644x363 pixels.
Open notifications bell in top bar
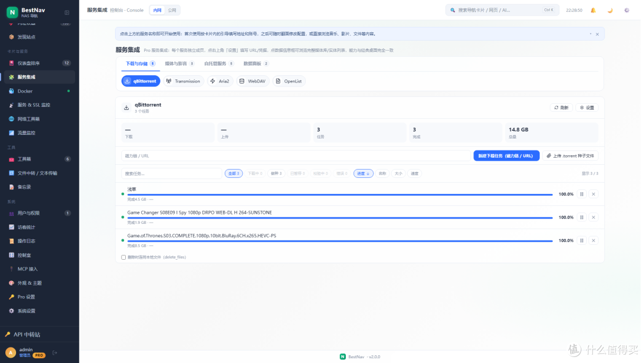click(x=593, y=10)
